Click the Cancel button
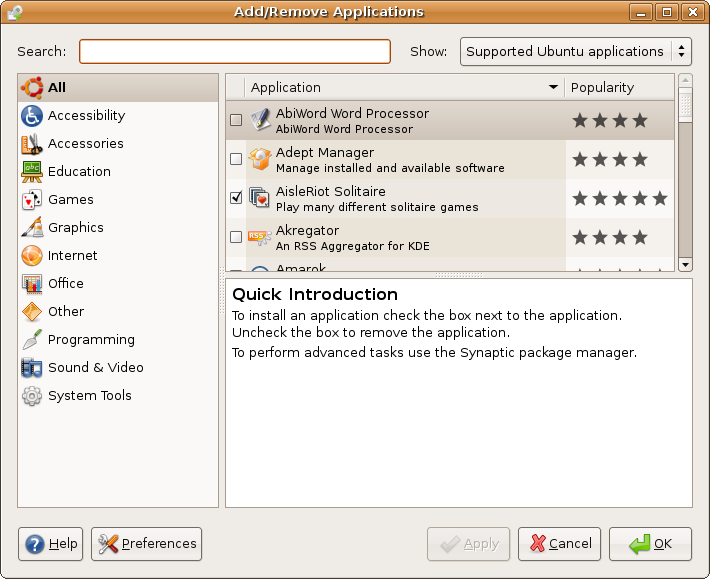710x579 pixels. click(x=559, y=544)
